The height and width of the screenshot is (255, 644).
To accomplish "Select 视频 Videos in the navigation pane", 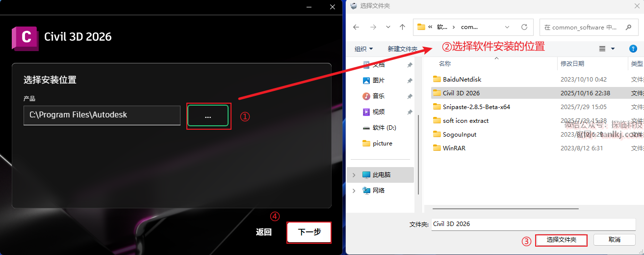I will click(x=379, y=112).
